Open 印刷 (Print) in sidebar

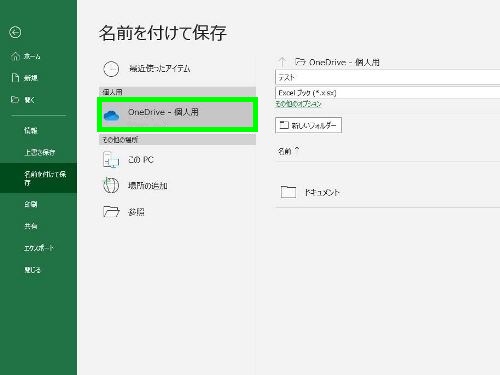pos(31,204)
